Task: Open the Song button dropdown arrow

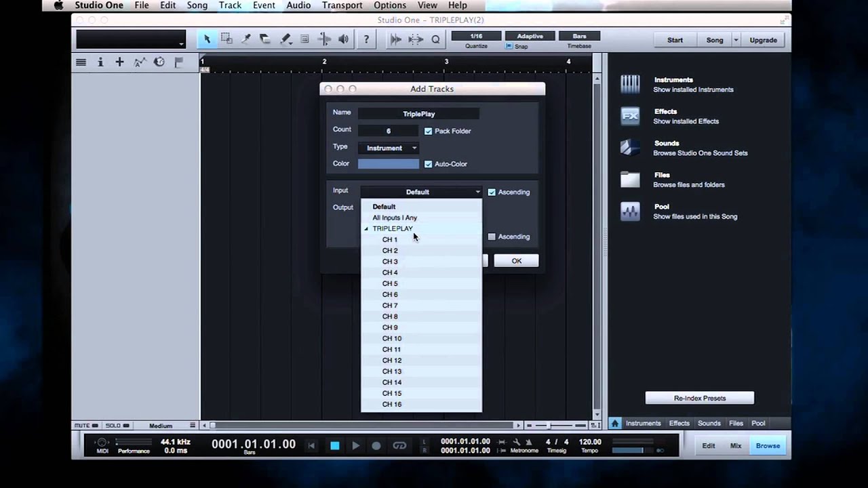Action: 736,40
